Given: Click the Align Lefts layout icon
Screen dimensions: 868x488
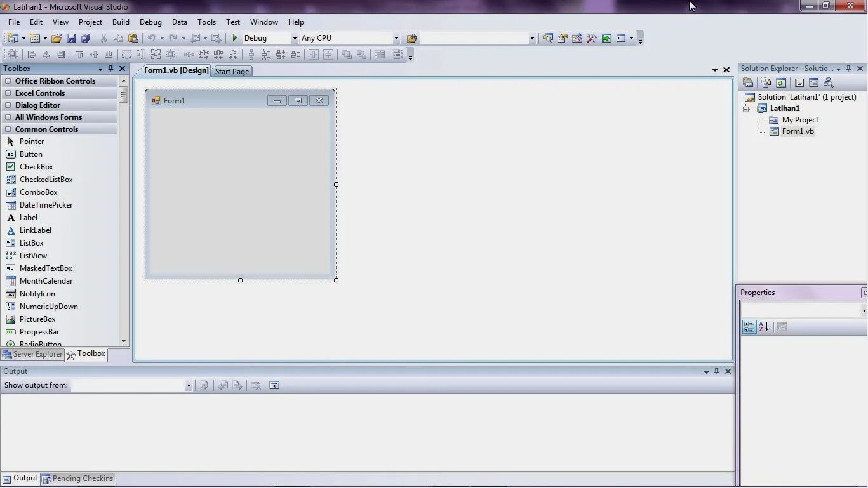Looking at the screenshot, I should pyautogui.click(x=31, y=55).
